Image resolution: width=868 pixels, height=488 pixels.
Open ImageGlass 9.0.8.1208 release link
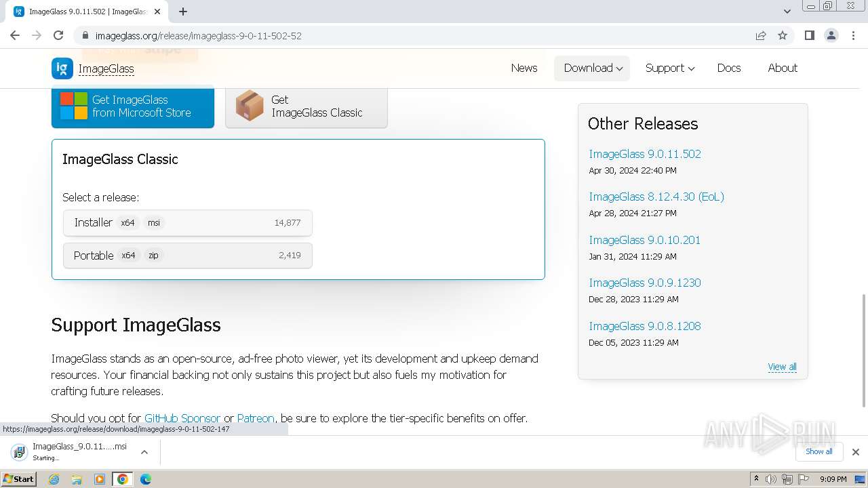point(645,326)
